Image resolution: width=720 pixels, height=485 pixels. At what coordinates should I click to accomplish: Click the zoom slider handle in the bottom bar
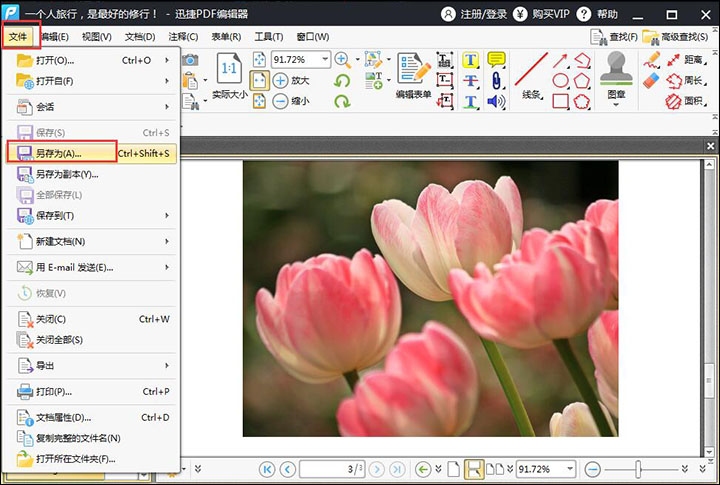pyautogui.click(x=638, y=469)
